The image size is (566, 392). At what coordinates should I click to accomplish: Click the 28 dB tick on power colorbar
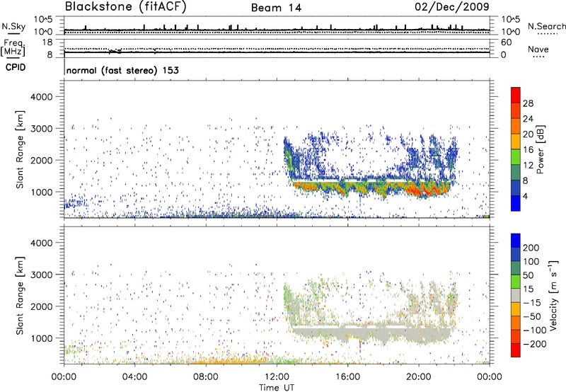tap(528, 103)
